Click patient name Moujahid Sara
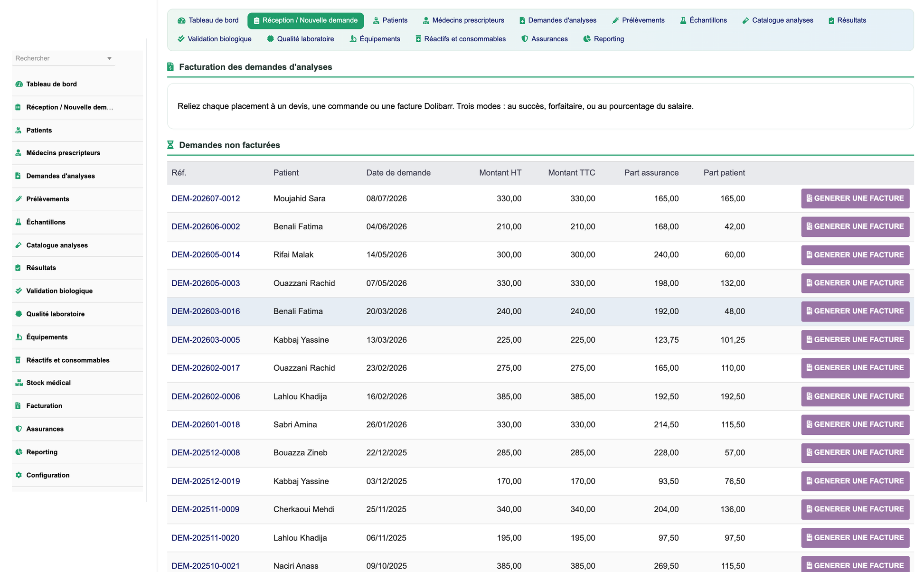 coord(299,198)
